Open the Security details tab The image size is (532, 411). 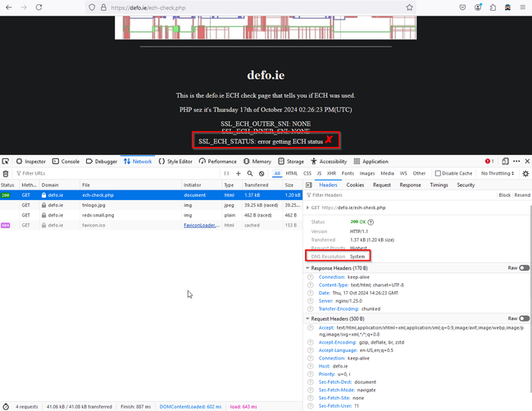466,185
